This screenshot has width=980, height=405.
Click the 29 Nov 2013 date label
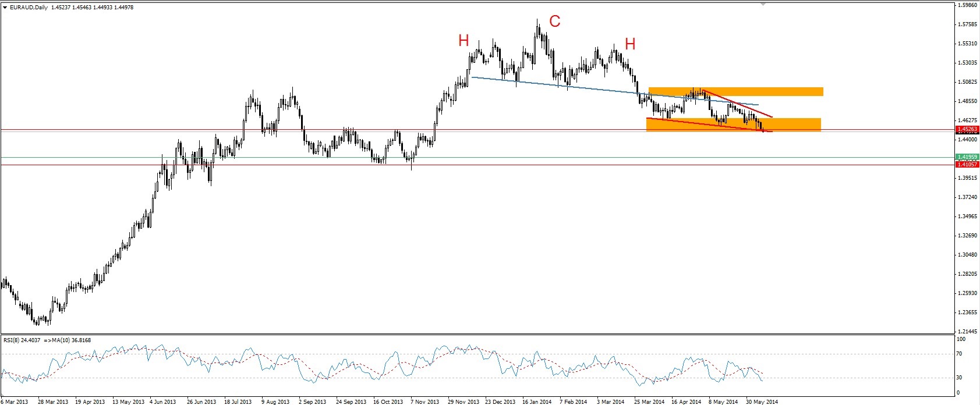click(x=463, y=402)
